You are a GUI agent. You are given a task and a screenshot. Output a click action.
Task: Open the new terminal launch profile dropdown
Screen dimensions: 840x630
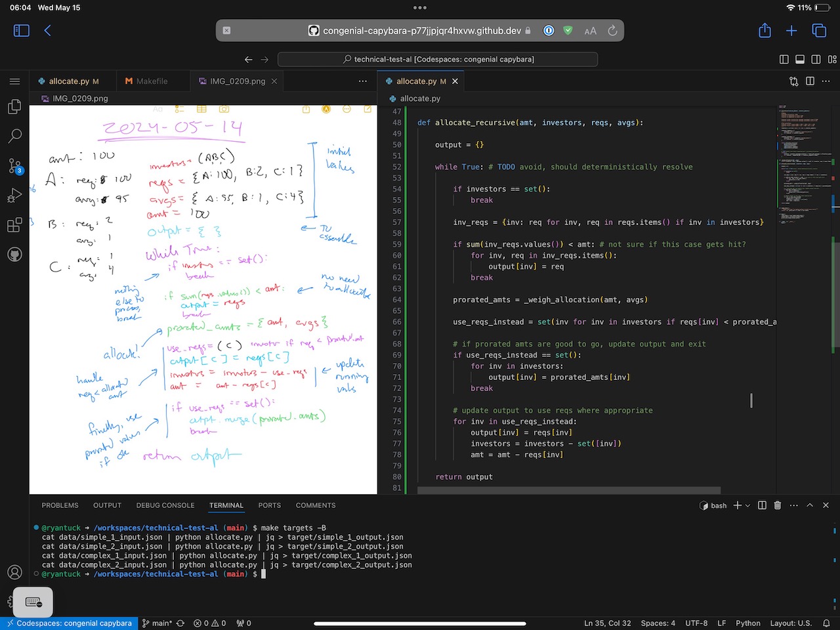[x=747, y=505]
